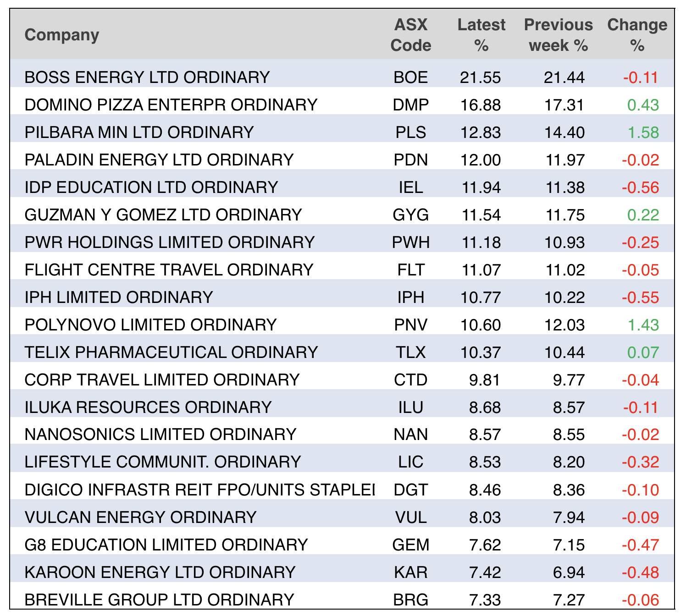Viewport: 686px width, 616px height.
Task: Click ILUKA RESOURCES ORDINARY row name
Action: pyautogui.click(x=148, y=407)
